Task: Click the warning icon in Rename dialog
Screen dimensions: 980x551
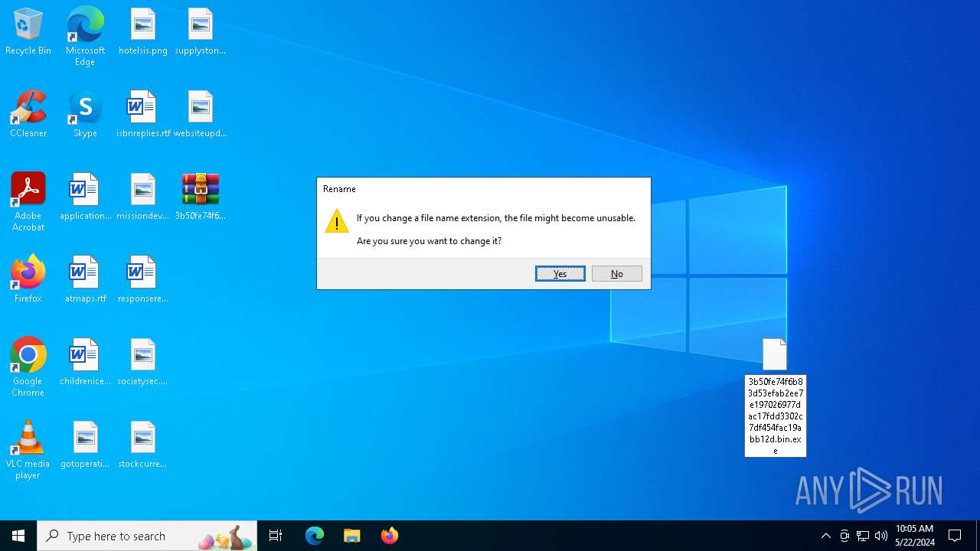Action: click(337, 220)
